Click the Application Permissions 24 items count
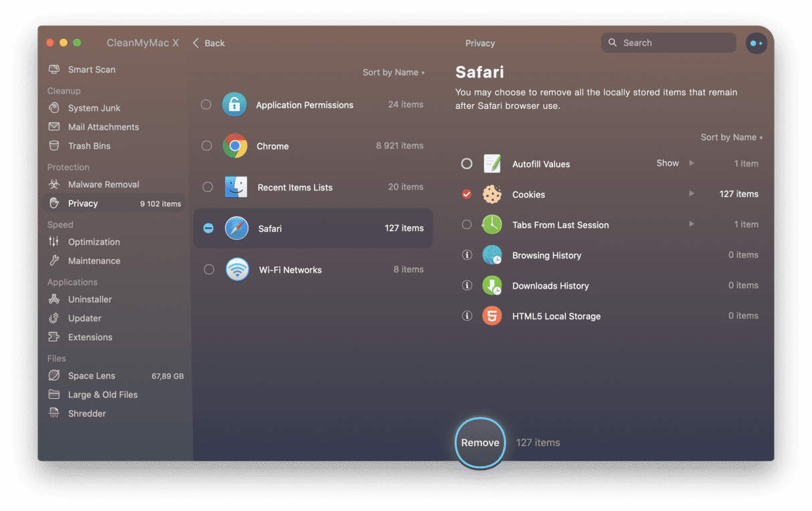812x511 pixels. [x=406, y=104]
